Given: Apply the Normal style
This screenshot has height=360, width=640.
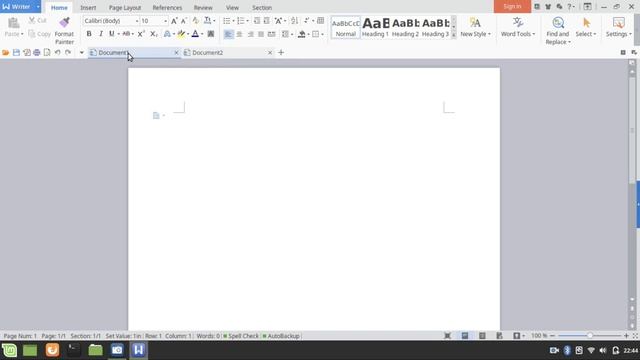Looking at the screenshot, I should click(346, 27).
